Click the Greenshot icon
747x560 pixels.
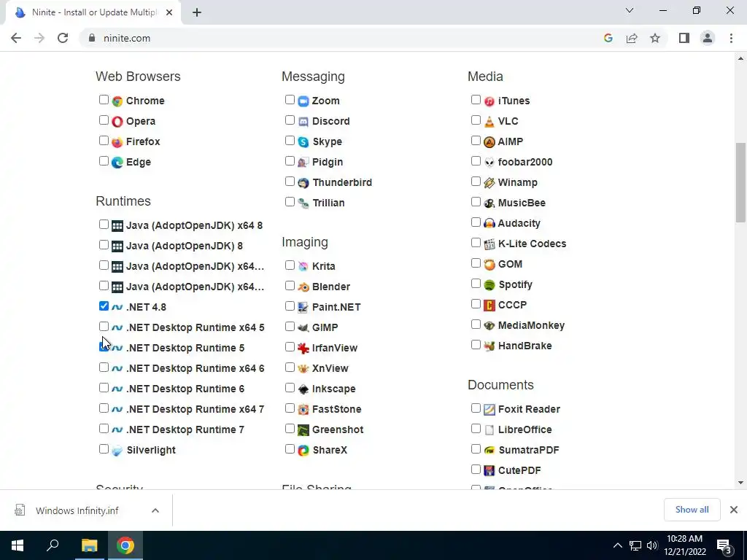[x=303, y=430]
